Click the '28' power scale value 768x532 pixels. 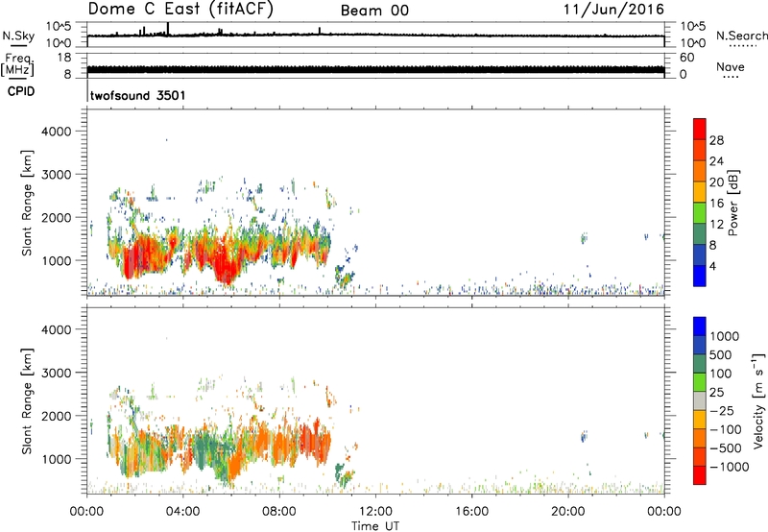[x=716, y=140]
